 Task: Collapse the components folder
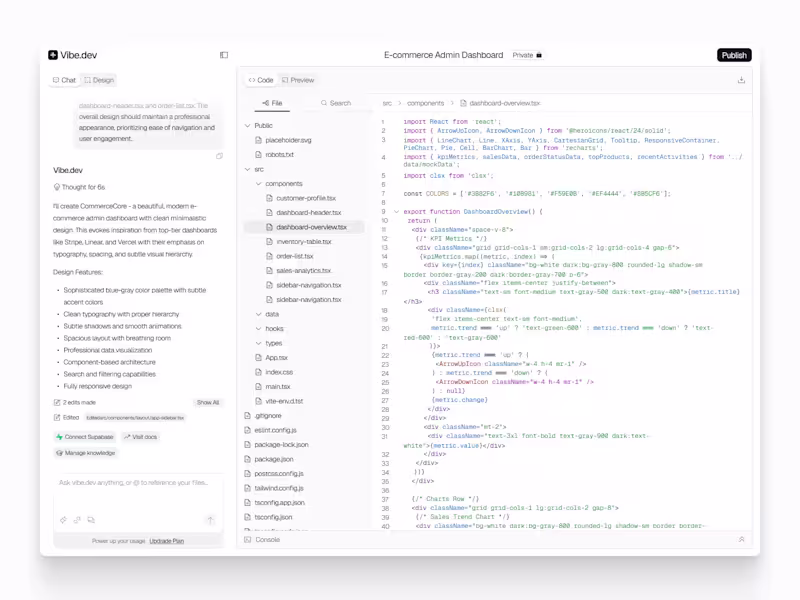pos(258,184)
